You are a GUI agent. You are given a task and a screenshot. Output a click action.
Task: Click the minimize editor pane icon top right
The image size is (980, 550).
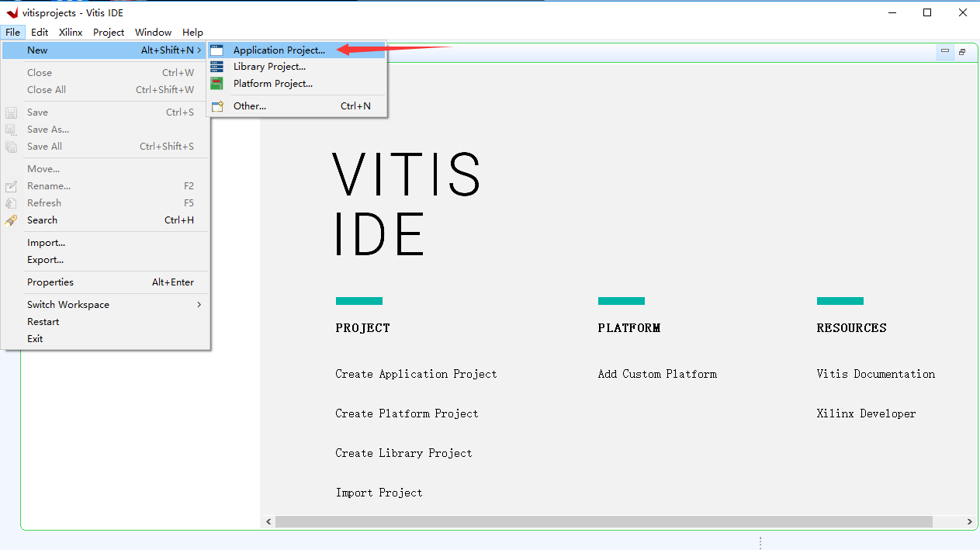[x=944, y=51]
